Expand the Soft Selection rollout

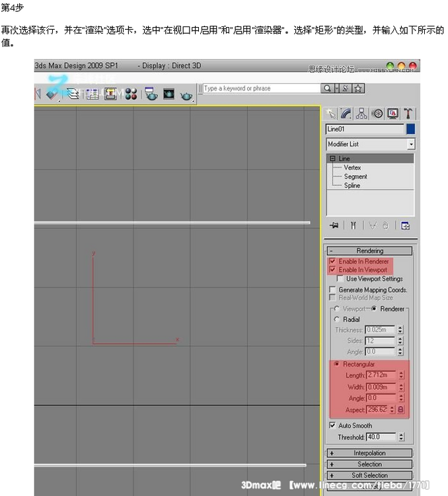[x=369, y=475]
